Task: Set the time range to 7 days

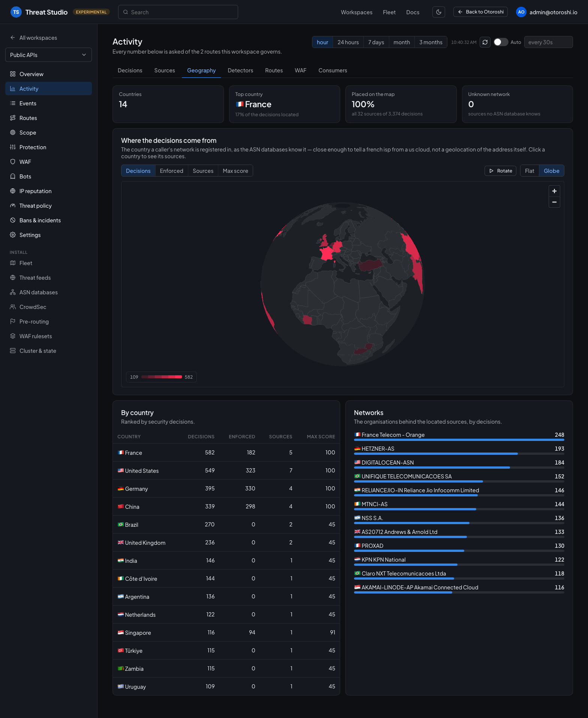Action: pyautogui.click(x=376, y=42)
